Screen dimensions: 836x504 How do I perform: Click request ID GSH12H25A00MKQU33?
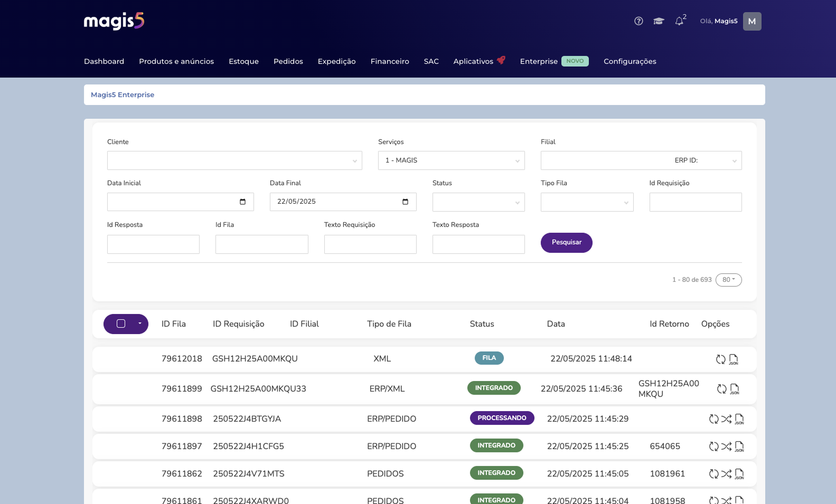pos(258,389)
